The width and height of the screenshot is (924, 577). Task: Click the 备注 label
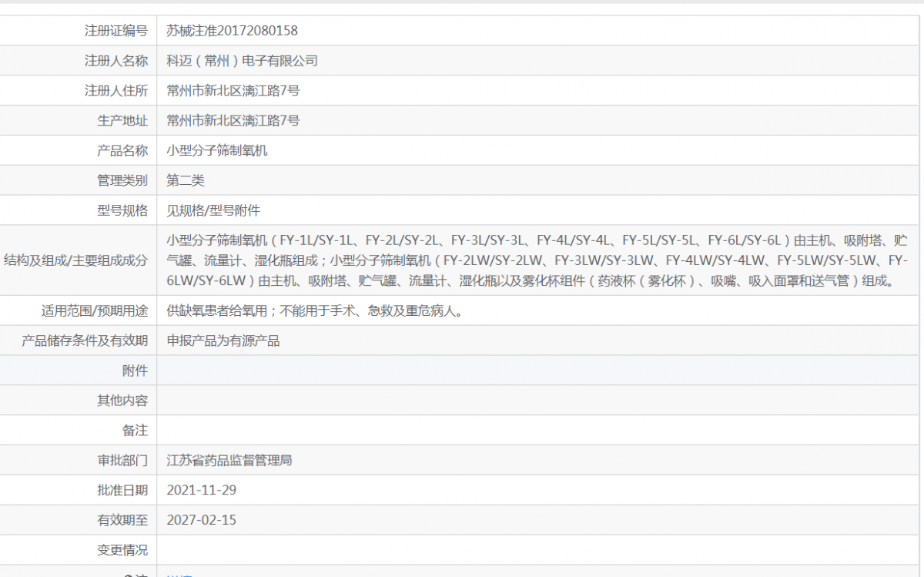coord(135,431)
